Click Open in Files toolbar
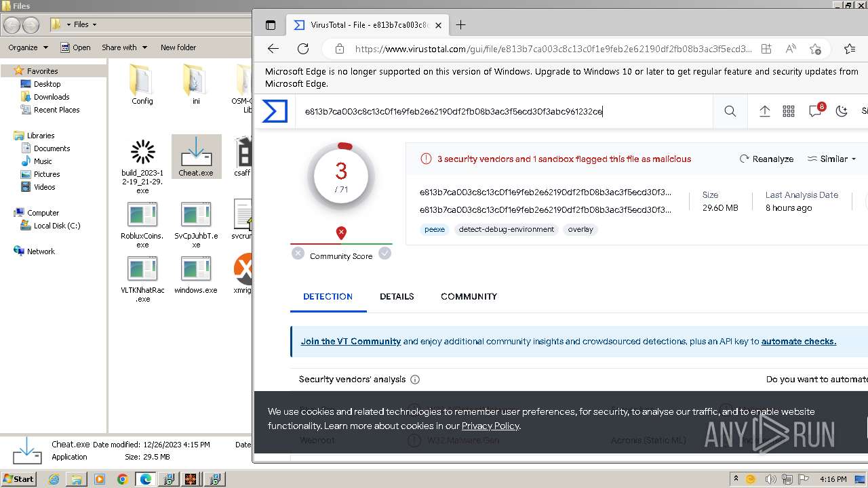This screenshot has height=488, width=868. (75, 47)
